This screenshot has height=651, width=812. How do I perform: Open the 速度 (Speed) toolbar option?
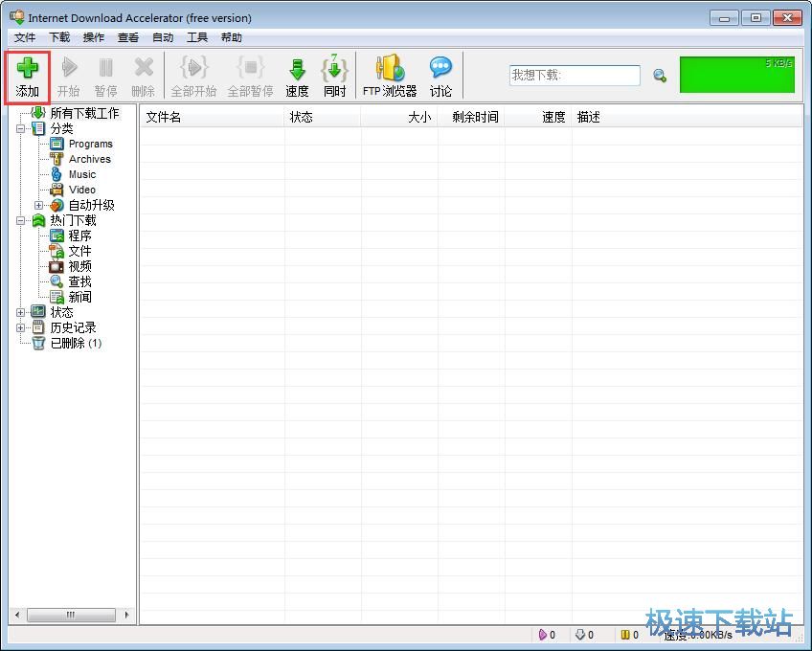[297, 78]
